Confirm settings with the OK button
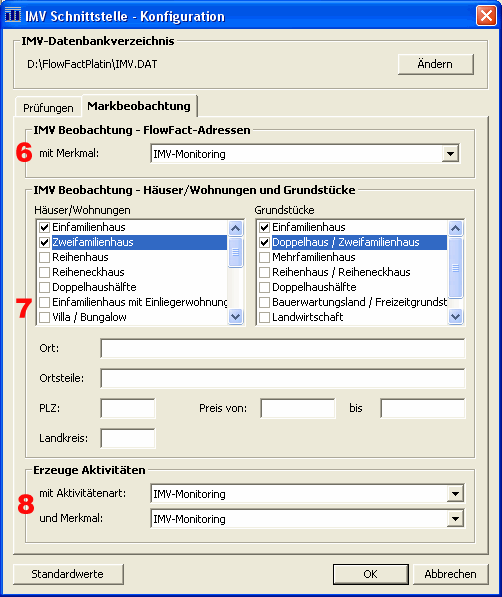 click(x=370, y=574)
